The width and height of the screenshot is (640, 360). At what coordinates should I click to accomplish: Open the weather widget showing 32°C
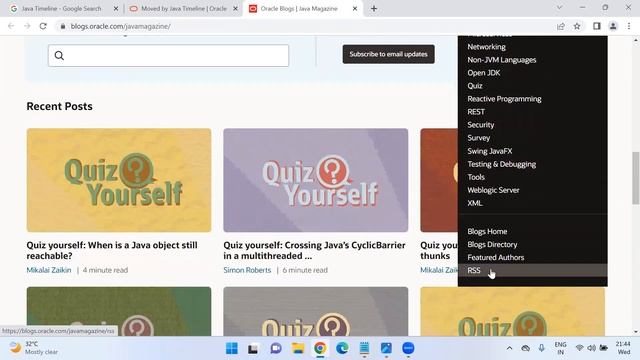(x=33, y=348)
